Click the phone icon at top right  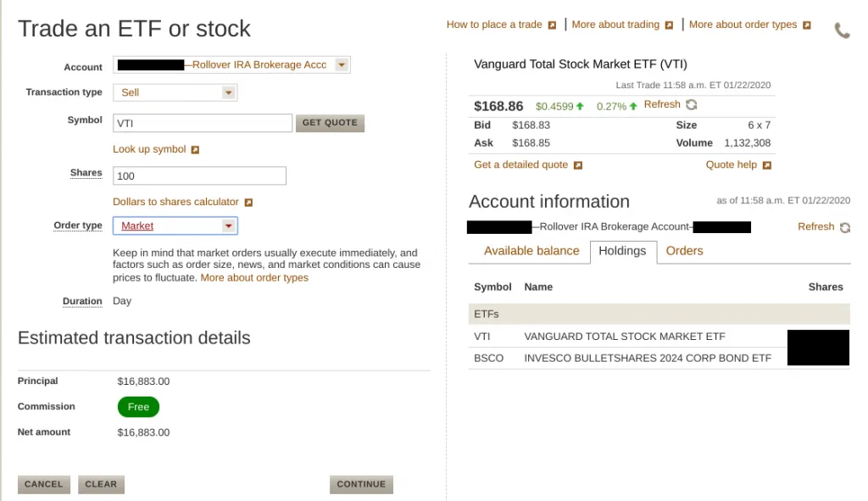tap(841, 30)
